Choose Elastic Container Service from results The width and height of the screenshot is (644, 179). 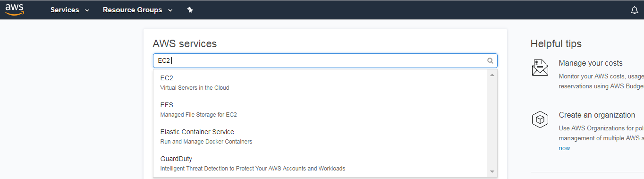tap(321, 136)
